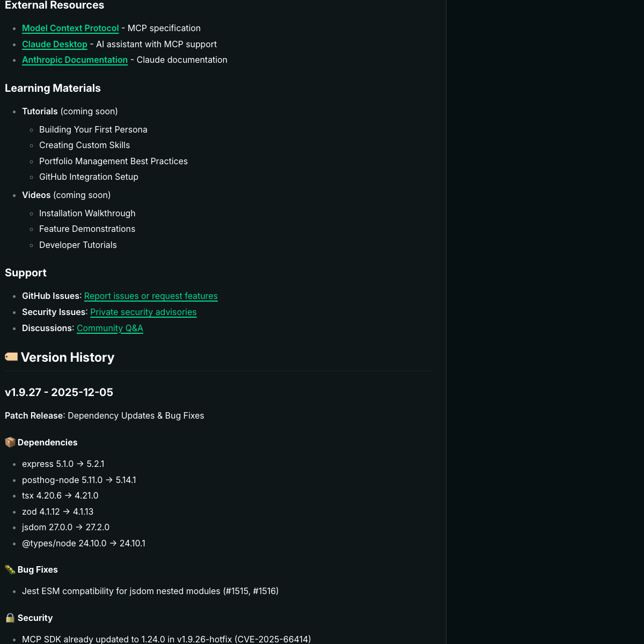This screenshot has width=644, height=644.
Task: Click the lock icon next to Security
Action: (10, 618)
